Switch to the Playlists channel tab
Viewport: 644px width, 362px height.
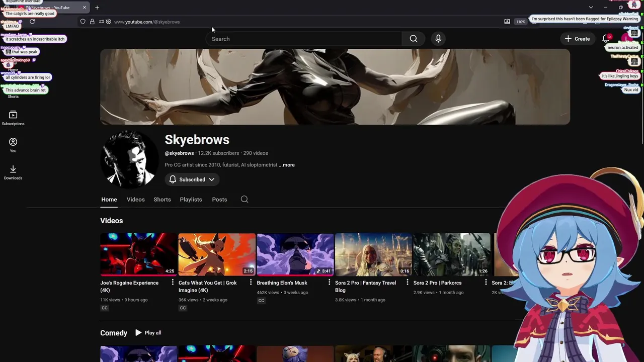point(191,200)
